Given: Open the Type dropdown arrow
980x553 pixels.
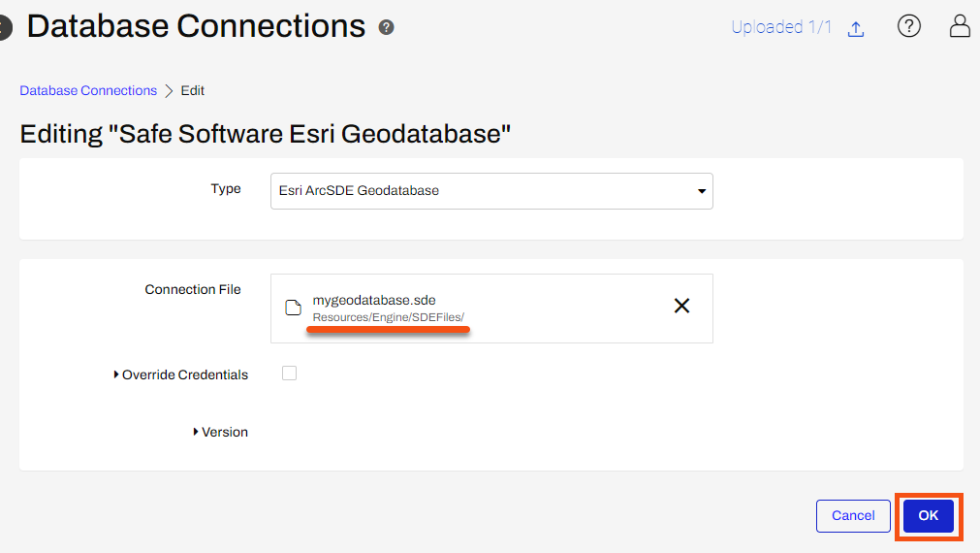Looking at the screenshot, I should click(x=701, y=191).
